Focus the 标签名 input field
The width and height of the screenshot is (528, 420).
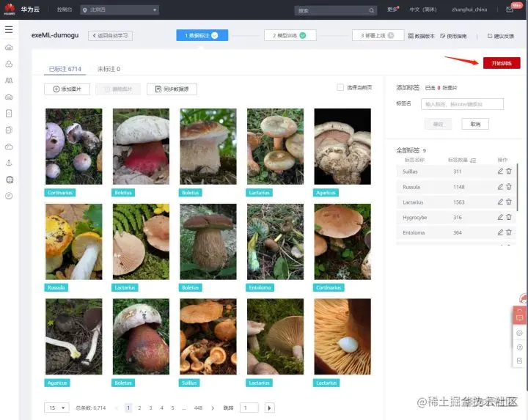click(462, 104)
